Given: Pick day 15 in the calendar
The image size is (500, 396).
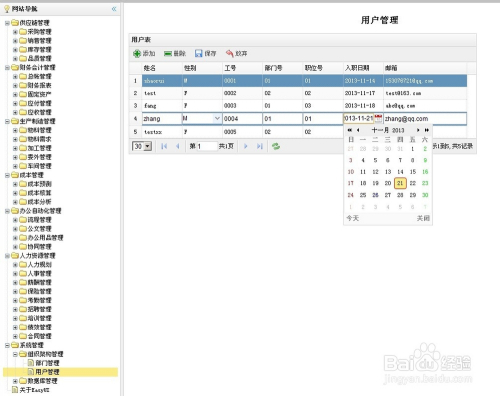Looking at the screenshot, I should click(413, 172).
